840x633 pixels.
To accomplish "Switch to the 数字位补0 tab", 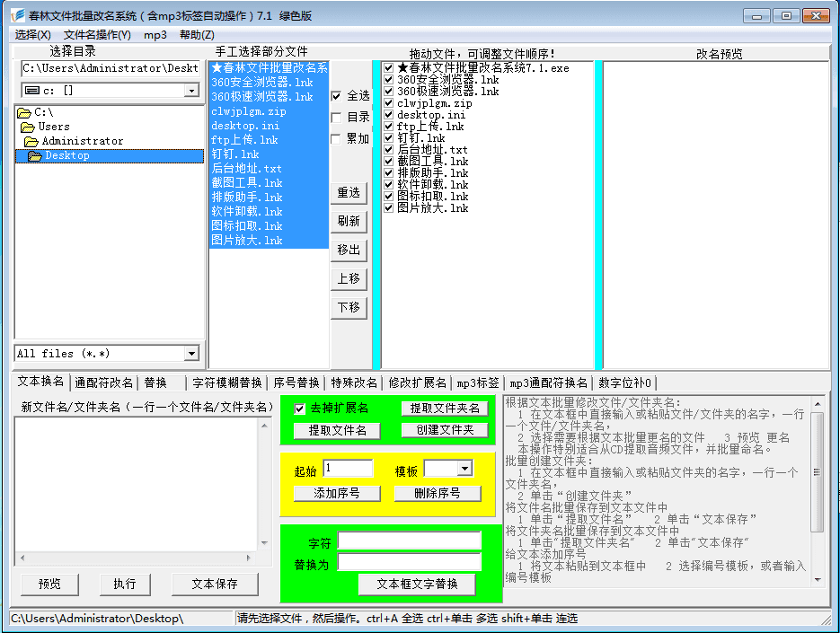I will 624,382.
